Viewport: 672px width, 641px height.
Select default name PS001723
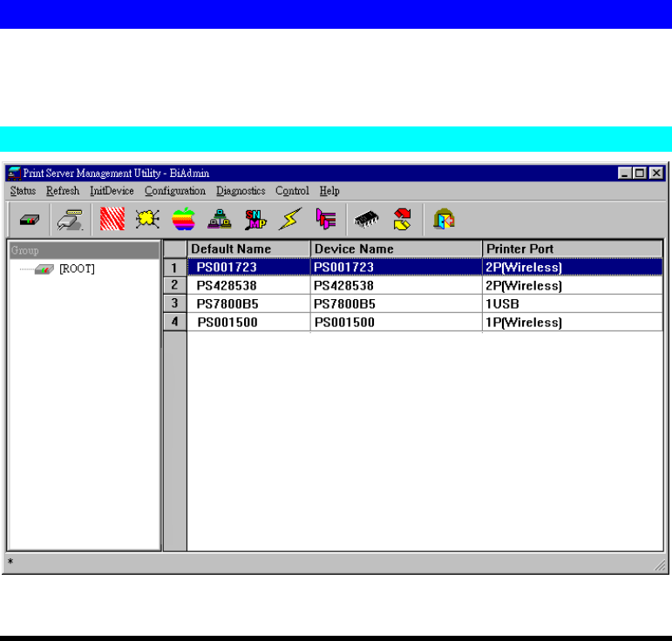248,268
